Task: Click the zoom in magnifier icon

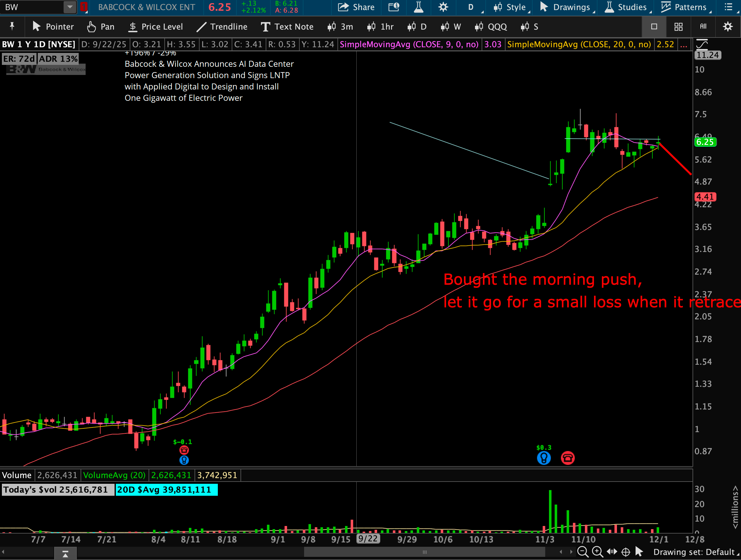Action: tap(597, 551)
